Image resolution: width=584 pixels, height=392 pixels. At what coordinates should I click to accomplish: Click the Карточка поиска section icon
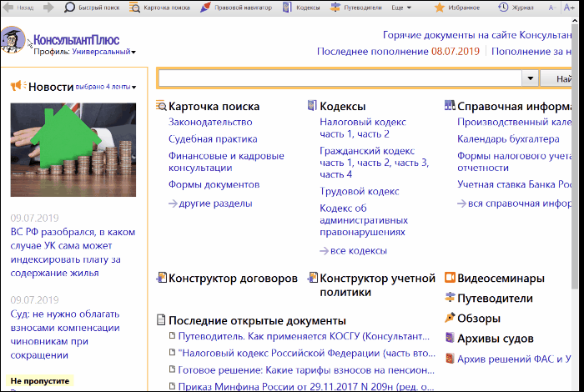pos(161,106)
